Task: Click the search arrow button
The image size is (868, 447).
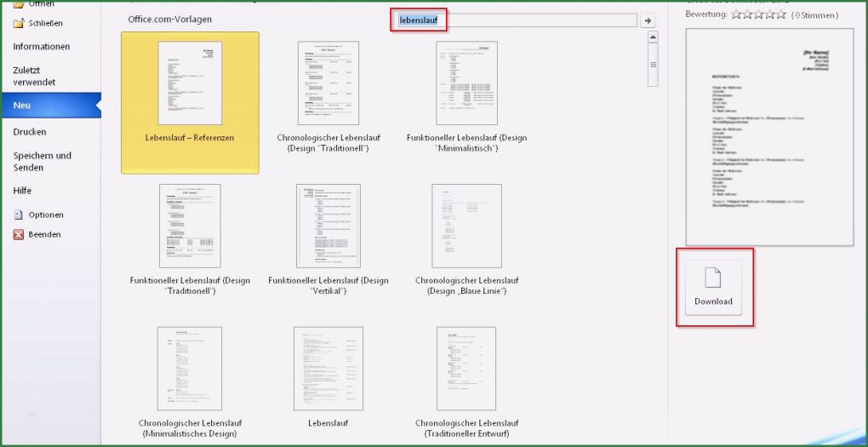Action: 648,20
